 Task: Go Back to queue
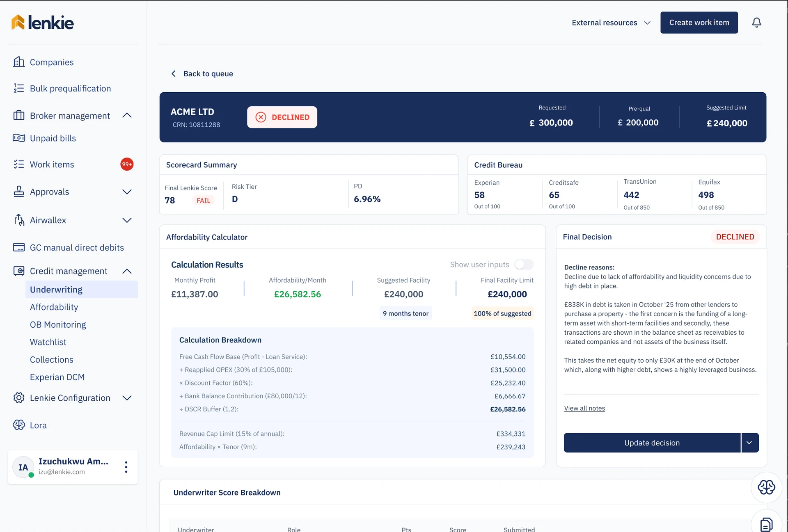(x=202, y=73)
